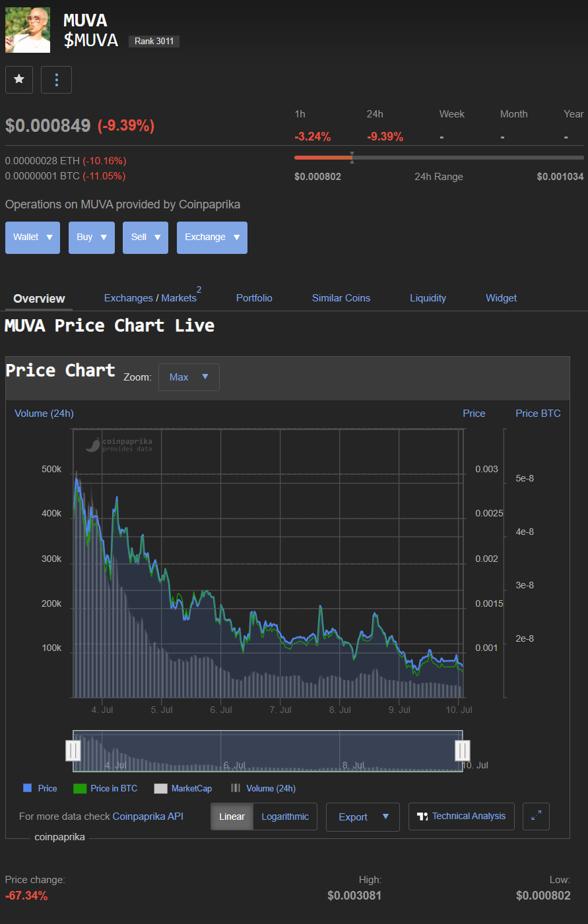
Task: Open fullscreen chart view icon
Action: 536,816
